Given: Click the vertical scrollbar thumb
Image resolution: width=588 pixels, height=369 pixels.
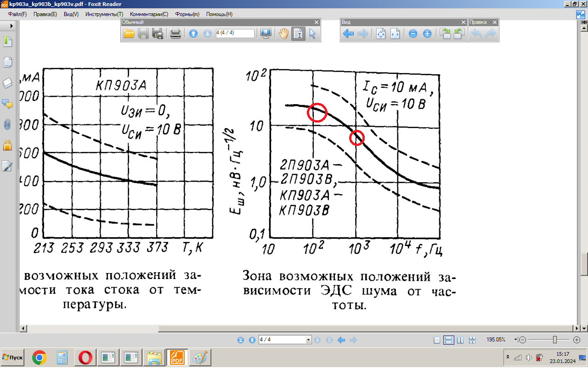Looking at the screenshot, I should (584, 264).
